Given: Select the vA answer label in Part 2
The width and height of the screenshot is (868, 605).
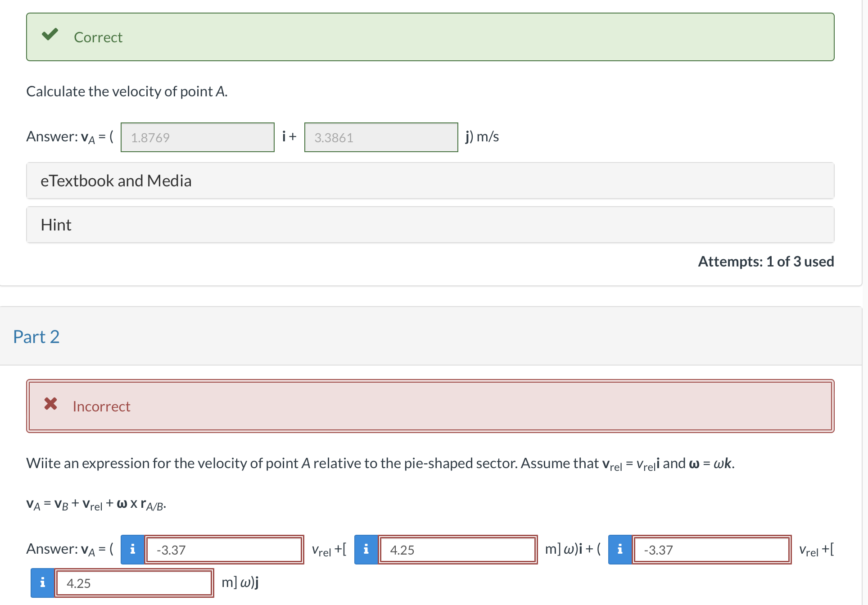Looking at the screenshot, I should click(86, 548).
